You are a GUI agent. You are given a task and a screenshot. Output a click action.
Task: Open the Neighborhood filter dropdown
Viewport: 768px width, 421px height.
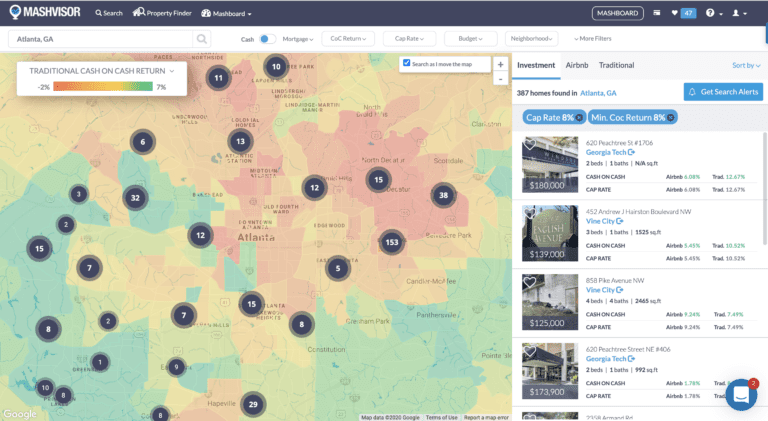[532, 39]
